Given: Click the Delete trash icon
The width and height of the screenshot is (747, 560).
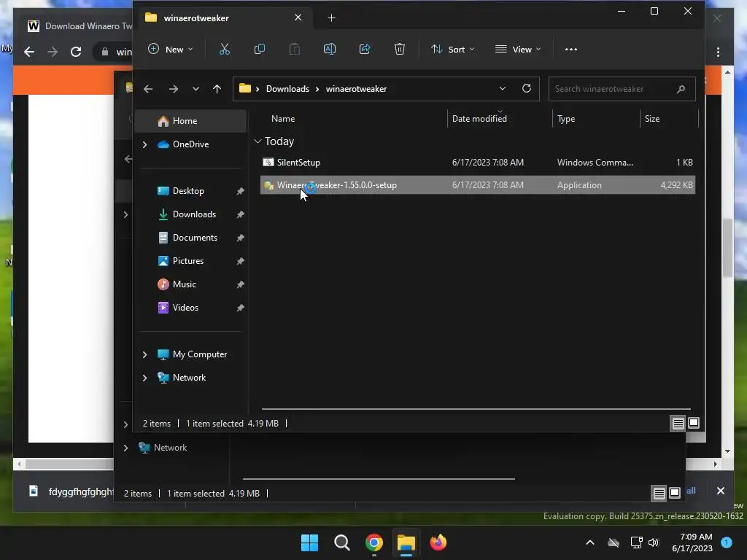Looking at the screenshot, I should 400,49.
